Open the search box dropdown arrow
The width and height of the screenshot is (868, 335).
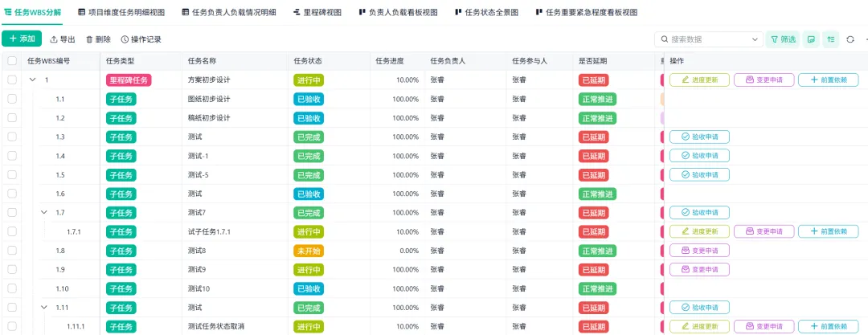coord(755,39)
